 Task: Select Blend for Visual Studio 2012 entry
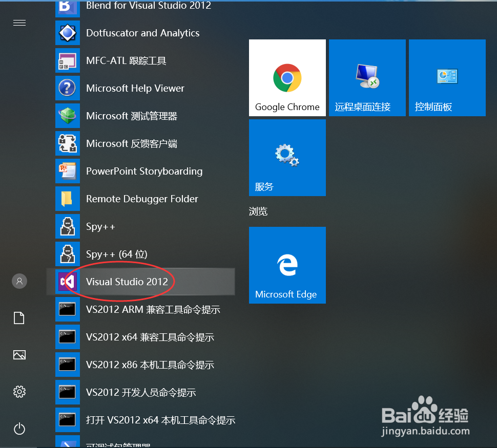[149, 6]
